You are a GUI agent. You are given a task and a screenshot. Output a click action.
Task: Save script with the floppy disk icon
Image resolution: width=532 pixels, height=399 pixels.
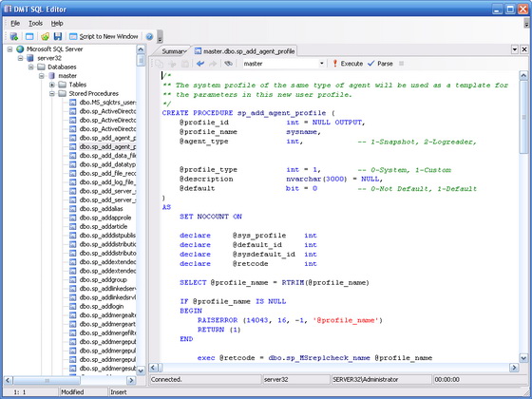point(58,37)
